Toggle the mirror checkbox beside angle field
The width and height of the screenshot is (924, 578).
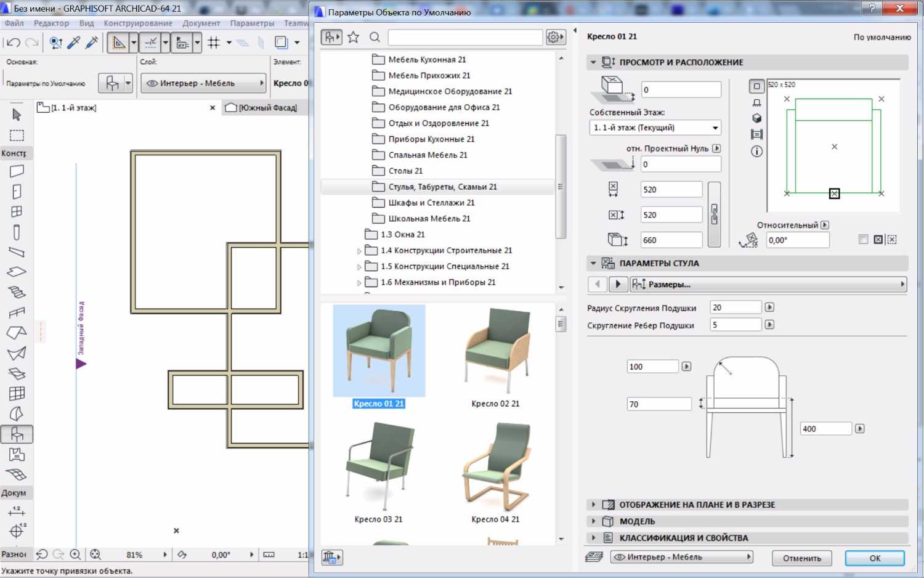pos(863,240)
